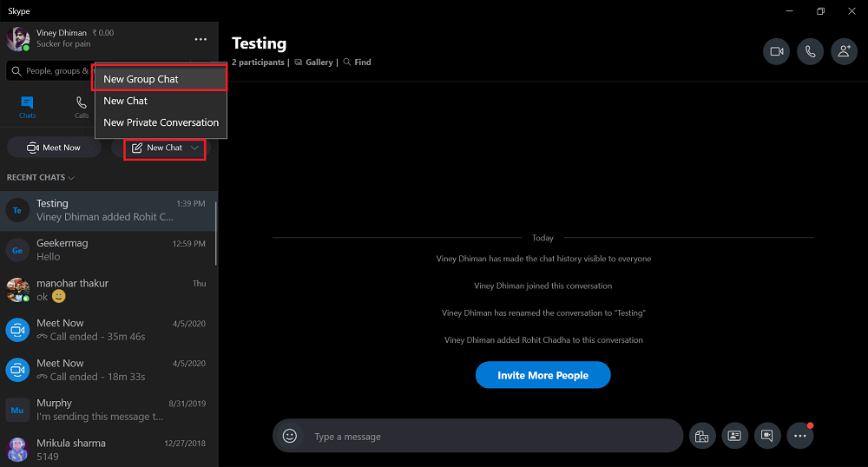The height and width of the screenshot is (467, 868).
Task: Open the manohar thakur chat
Action: coord(108,290)
